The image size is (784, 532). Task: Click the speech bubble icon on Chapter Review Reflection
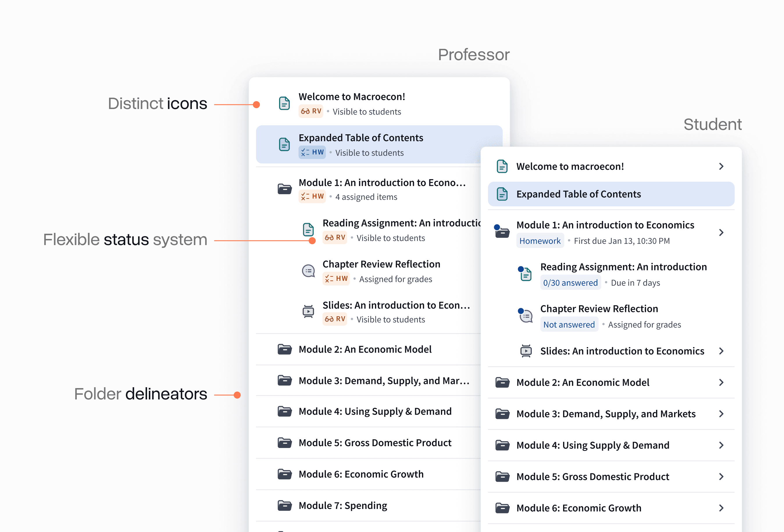click(x=308, y=271)
